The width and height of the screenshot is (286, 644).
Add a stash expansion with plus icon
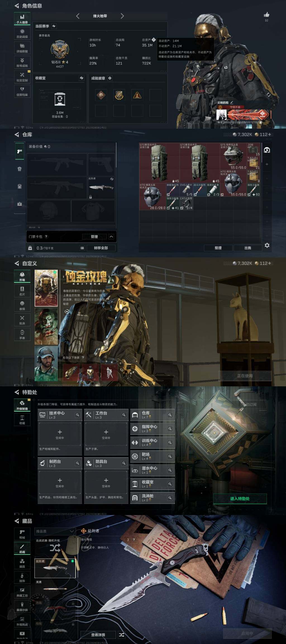[267, 164]
